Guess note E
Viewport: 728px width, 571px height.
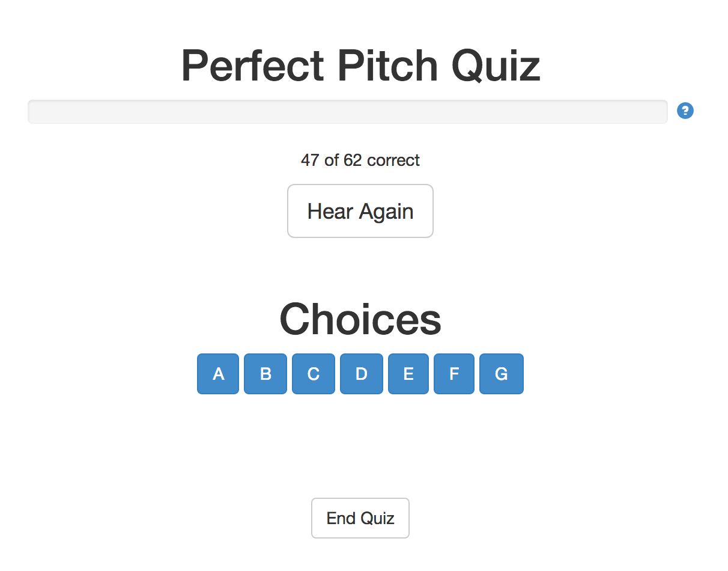408,374
